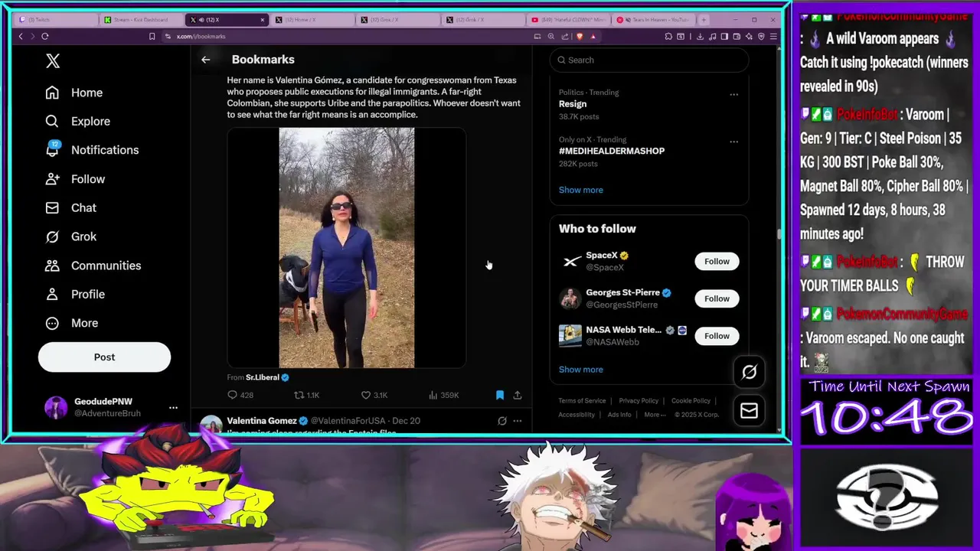The height and width of the screenshot is (551, 980).
Task: Open the floating Grok button
Action: (749, 373)
